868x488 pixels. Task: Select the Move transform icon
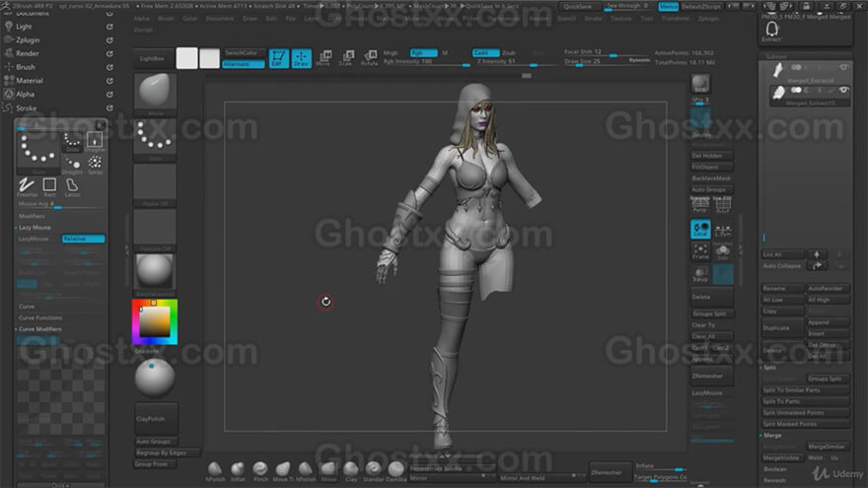pos(324,58)
